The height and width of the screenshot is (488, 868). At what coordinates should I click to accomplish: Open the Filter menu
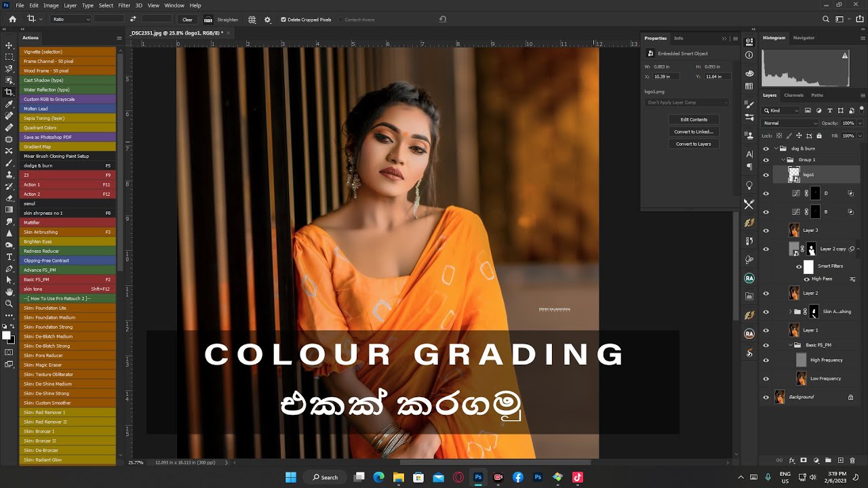click(124, 5)
